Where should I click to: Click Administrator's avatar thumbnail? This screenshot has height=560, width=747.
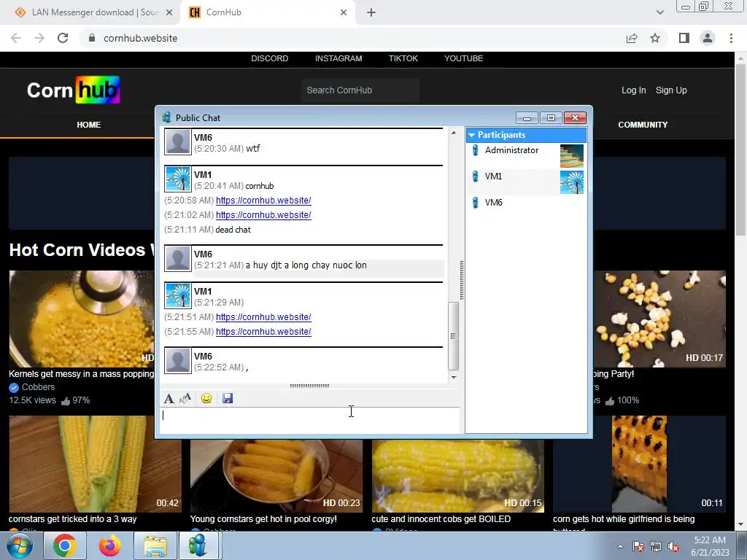point(572,156)
